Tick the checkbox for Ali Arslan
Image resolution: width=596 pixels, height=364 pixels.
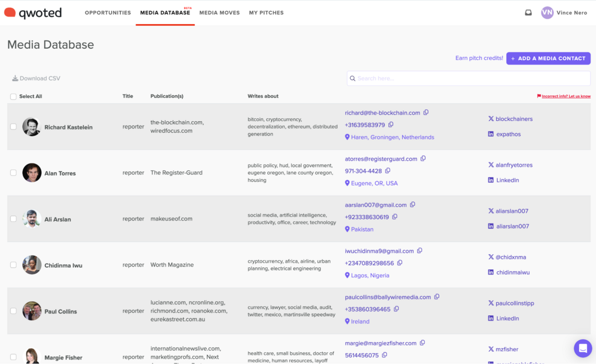coord(13,219)
